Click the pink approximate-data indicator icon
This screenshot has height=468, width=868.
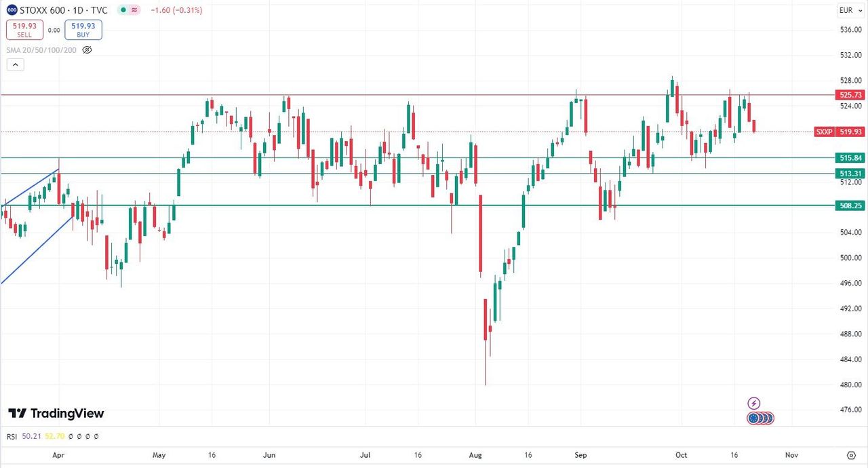tap(136, 10)
